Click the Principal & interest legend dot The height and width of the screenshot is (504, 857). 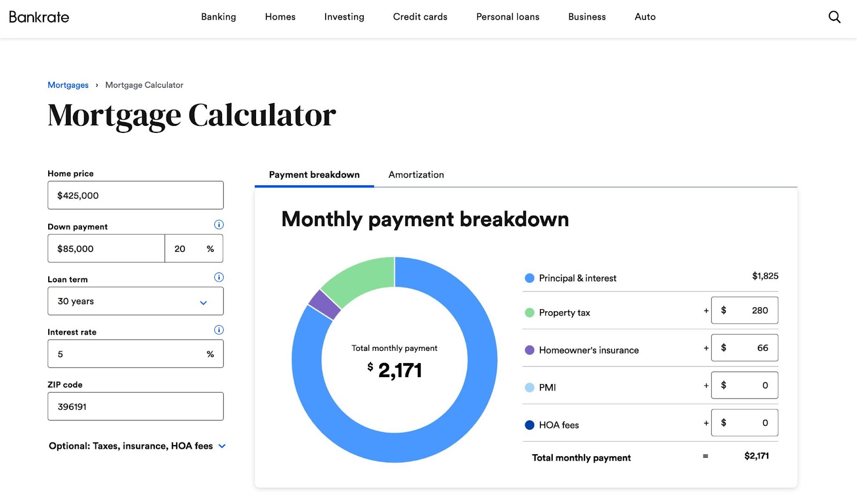[529, 278]
